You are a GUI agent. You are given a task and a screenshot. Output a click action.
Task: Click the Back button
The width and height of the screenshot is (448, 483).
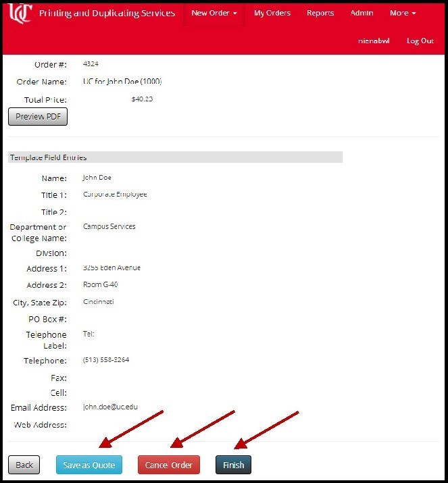click(x=24, y=465)
